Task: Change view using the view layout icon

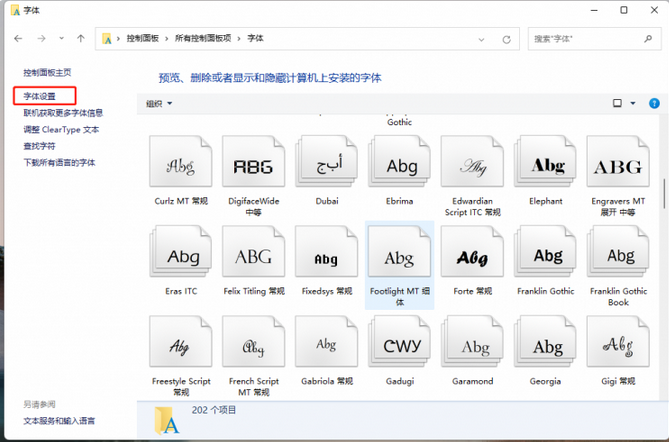Action: coord(617,103)
